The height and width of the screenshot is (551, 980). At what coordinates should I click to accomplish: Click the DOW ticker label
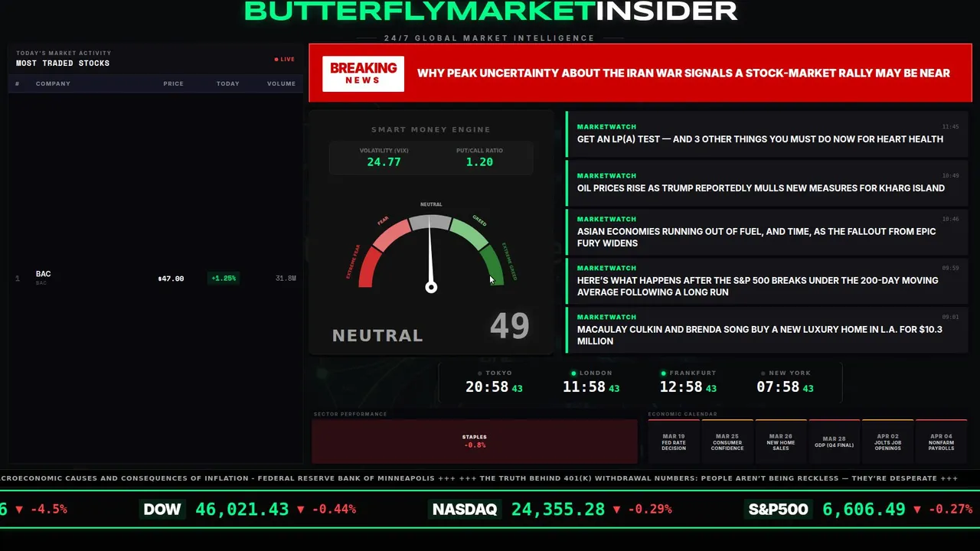(x=162, y=510)
